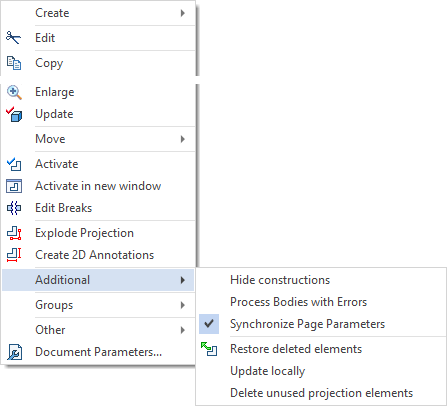Expand the Move submenu arrow
The height and width of the screenshot is (406, 447).
[182, 139]
